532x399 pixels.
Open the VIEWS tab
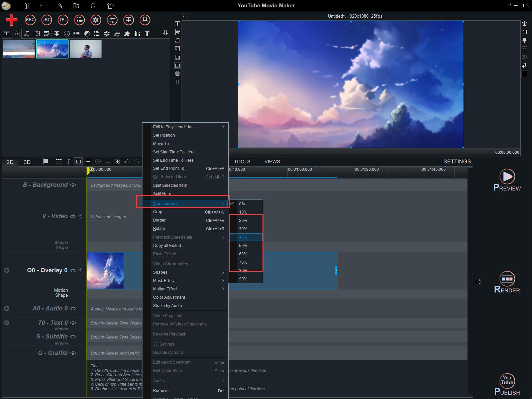click(272, 161)
